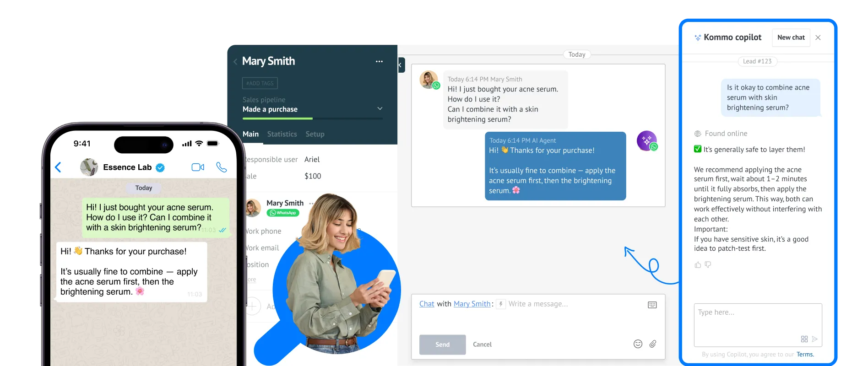
Task: Click the #ADD TAGS field
Action: pos(260,83)
